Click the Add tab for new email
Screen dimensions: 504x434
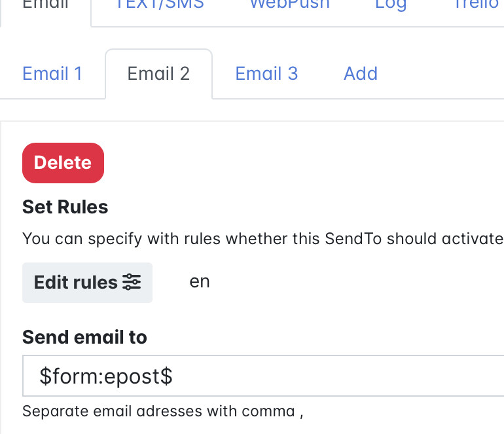[361, 73]
